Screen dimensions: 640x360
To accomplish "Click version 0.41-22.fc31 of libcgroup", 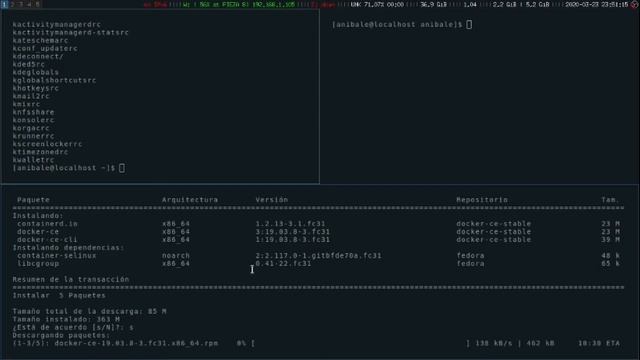I will [x=283, y=264].
